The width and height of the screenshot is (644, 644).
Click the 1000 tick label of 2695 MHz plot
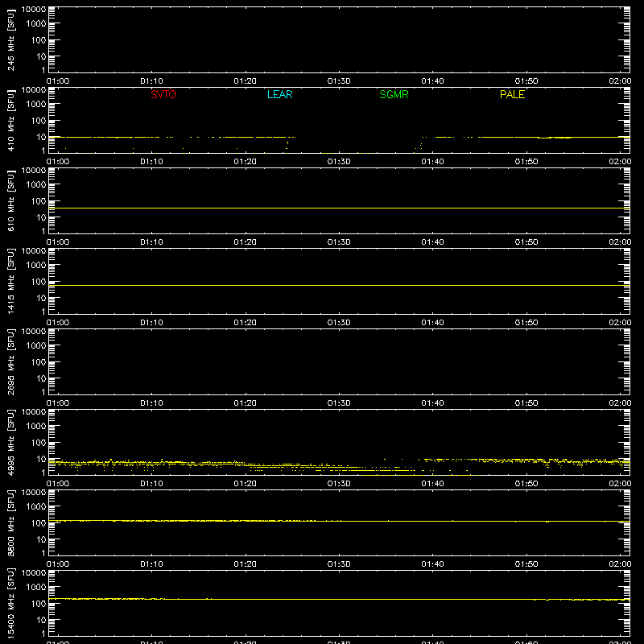36,346
